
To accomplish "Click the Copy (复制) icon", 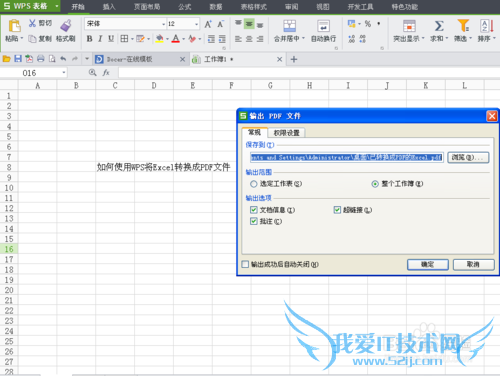I will click(32, 39).
